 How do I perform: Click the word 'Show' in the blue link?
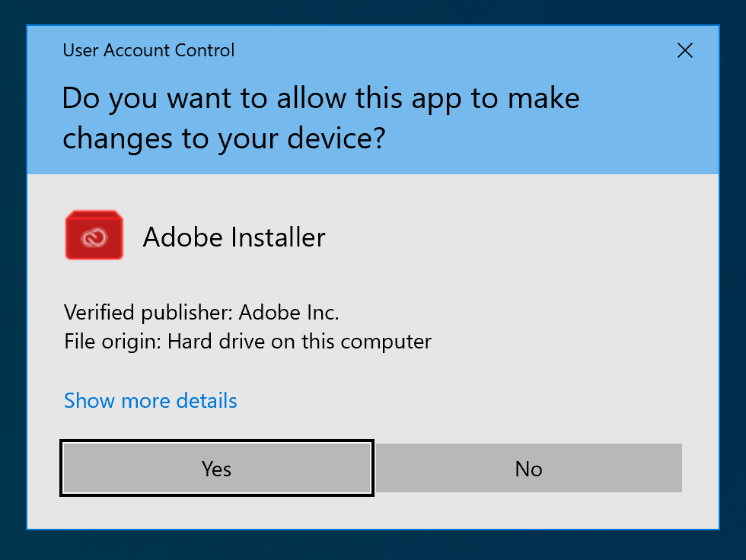[x=89, y=401]
